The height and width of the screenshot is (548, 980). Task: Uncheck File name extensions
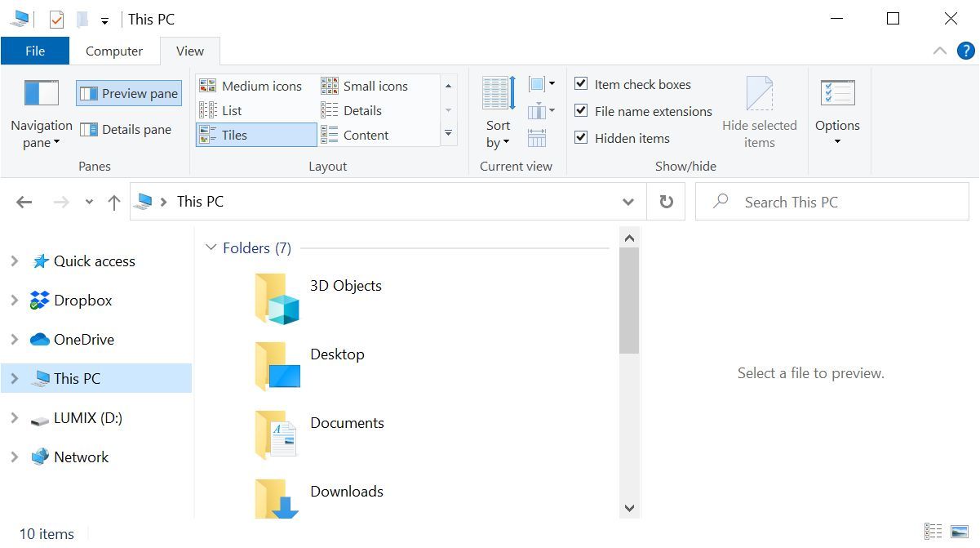581,110
